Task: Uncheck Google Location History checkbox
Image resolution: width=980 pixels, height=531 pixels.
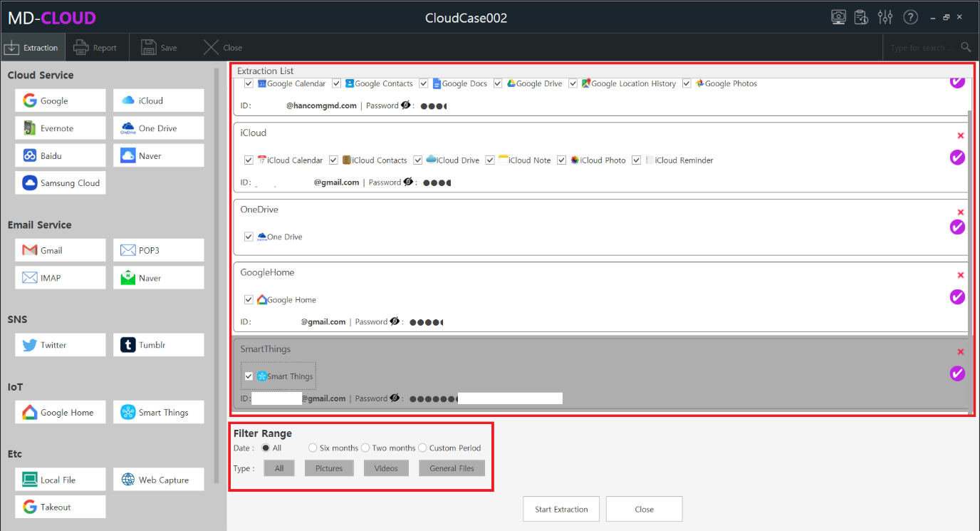Action: point(573,83)
